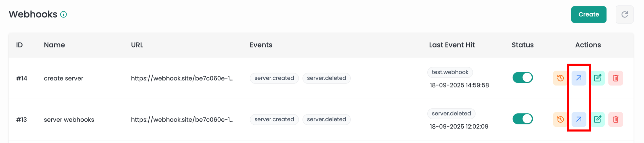
Task: Click the Name column header
Action: 54,45
